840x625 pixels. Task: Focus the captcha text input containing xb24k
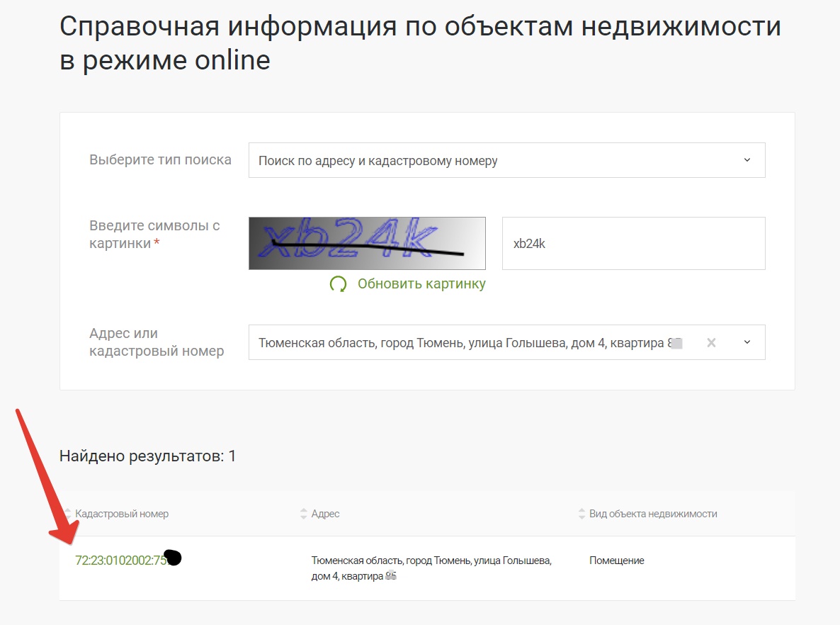point(633,243)
